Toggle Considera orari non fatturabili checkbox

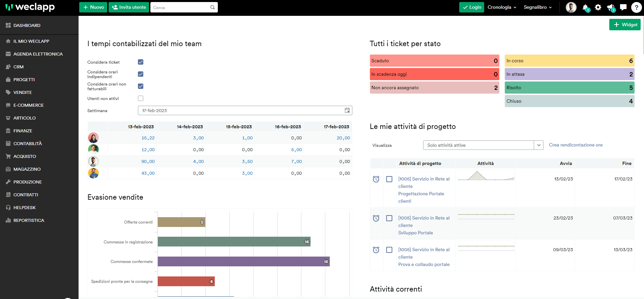coord(141,86)
